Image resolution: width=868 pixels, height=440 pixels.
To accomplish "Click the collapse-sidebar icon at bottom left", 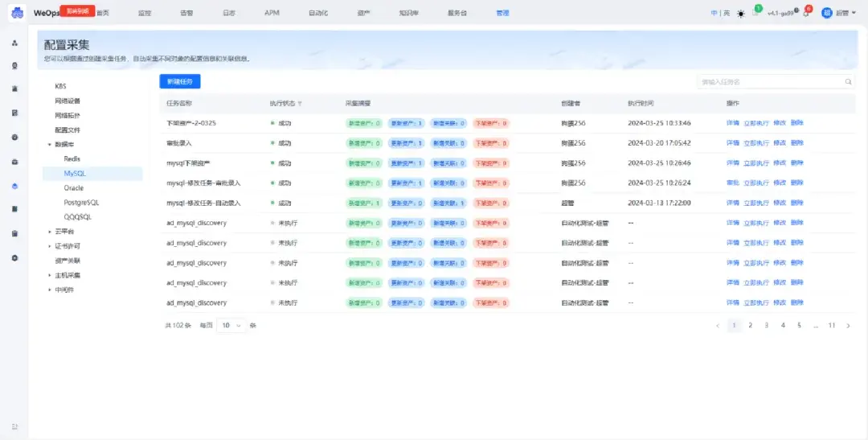I will 14,426.
